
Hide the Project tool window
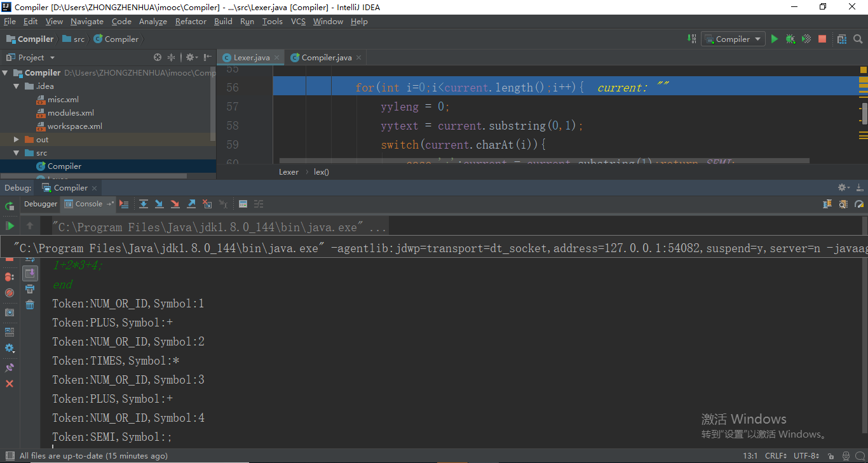pyautogui.click(x=207, y=57)
